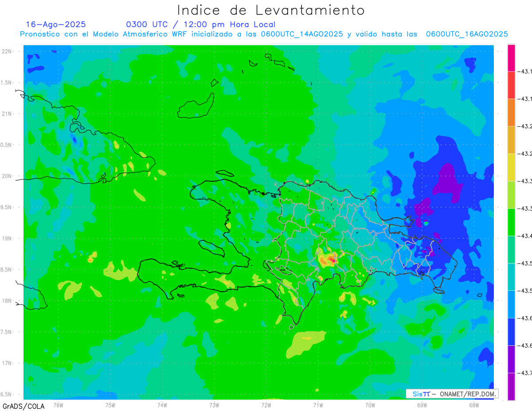Click the title Indice de Levantamiento
Image resolution: width=532 pixels, height=411 pixels.
click(x=271, y=10)
